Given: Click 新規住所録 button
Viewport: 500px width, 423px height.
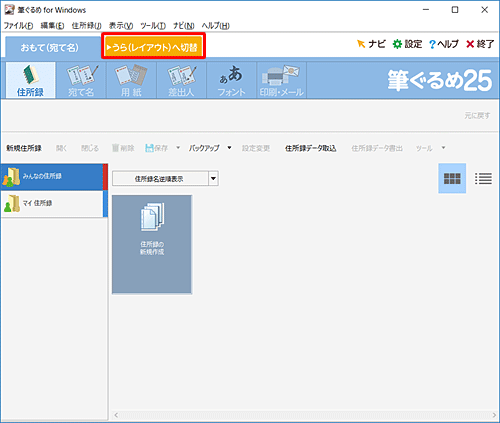Looking at the screenshot, I should click(24, 148).
